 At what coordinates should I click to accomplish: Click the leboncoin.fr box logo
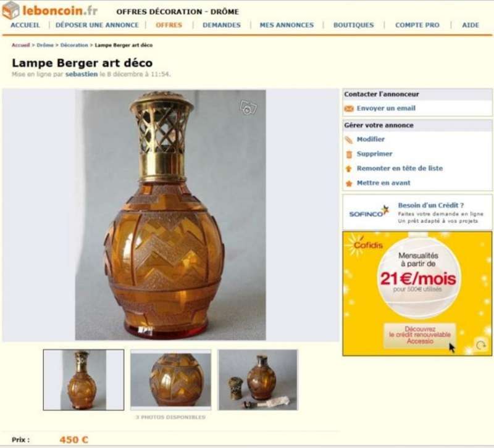click(x=10, y=10)
